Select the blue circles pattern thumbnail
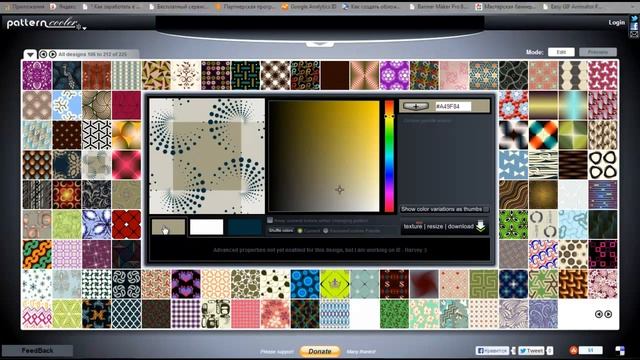 pos(305,284)
